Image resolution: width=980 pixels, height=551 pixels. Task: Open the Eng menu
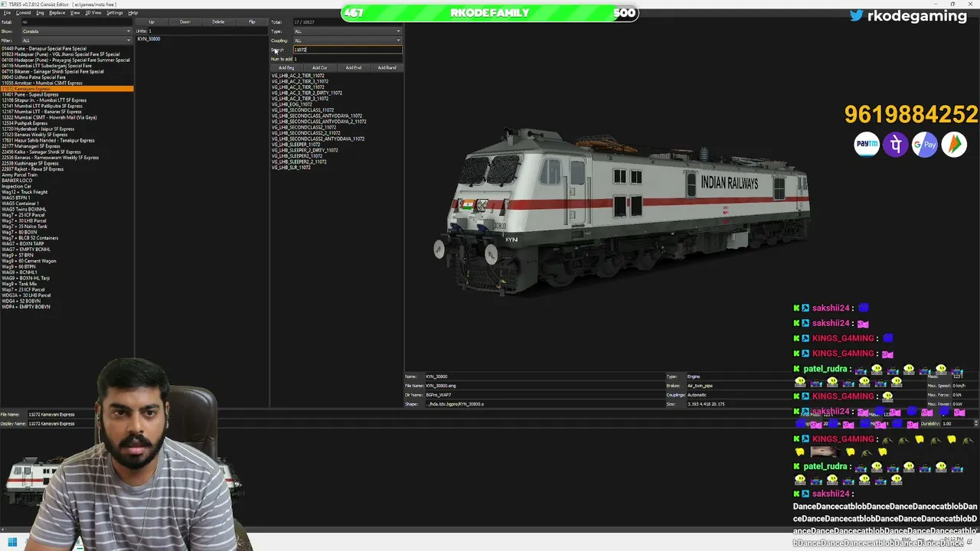(40, 13)
